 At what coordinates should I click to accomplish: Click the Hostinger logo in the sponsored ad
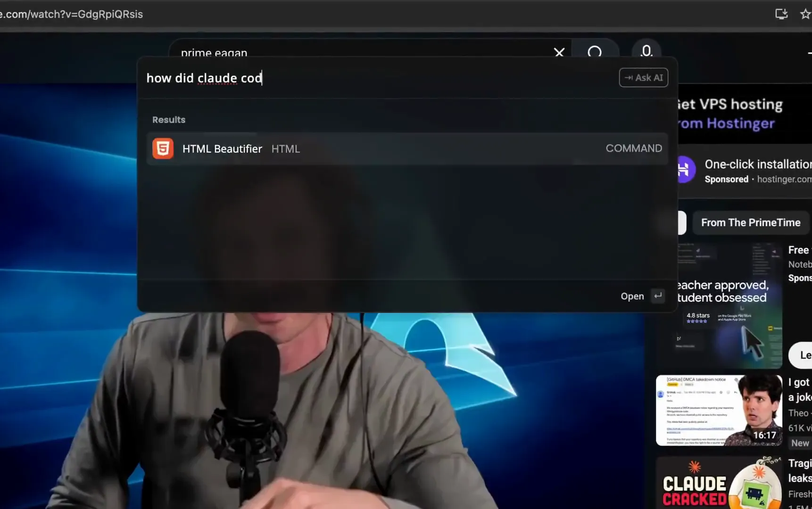tap(685, 170)
